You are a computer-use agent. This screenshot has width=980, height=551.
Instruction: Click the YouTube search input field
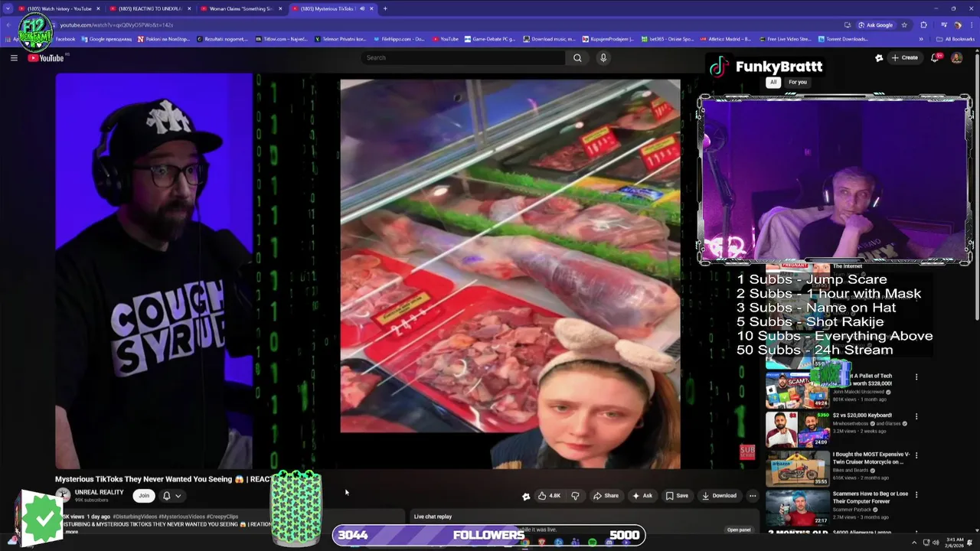click(463, 57)
